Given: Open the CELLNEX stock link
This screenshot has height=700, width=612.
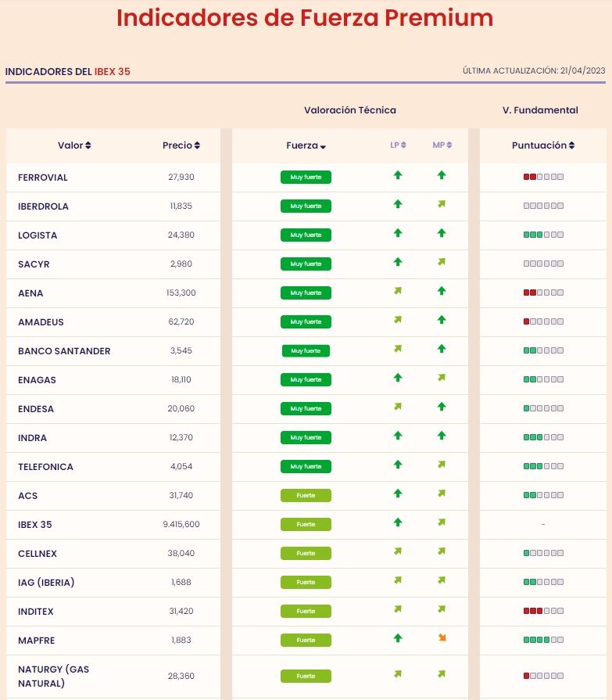Looking at the screenshot, I should (38, 554).
